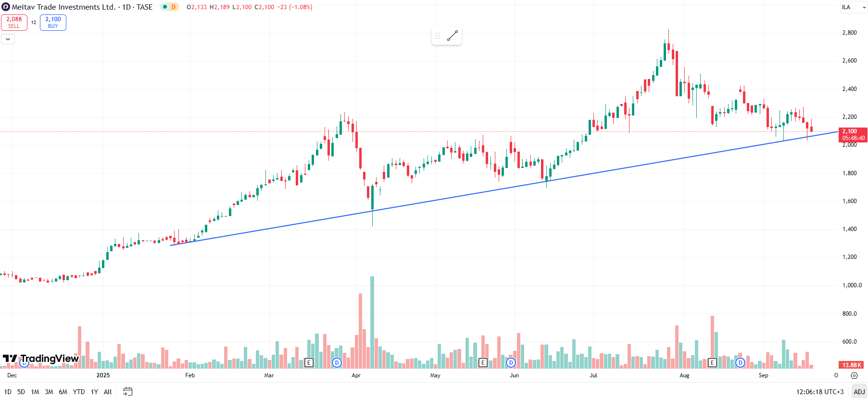Click the green market status dot
This screenshot has height=398, width=868.
tap(164, 7)
